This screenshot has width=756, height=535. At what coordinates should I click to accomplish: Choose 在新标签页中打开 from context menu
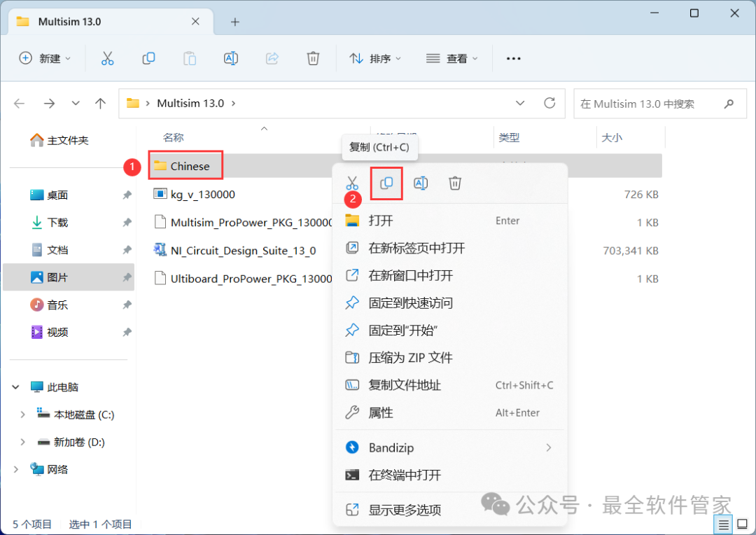[x=449, y=248]
